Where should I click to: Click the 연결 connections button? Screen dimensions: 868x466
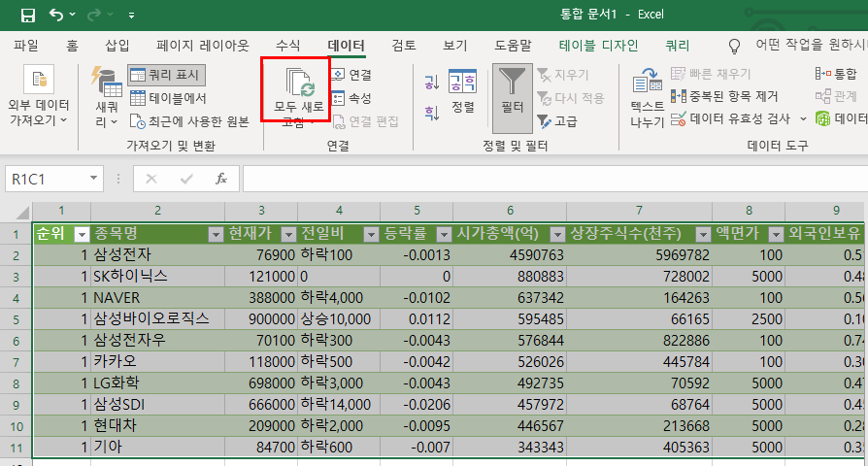click(351, 75)
